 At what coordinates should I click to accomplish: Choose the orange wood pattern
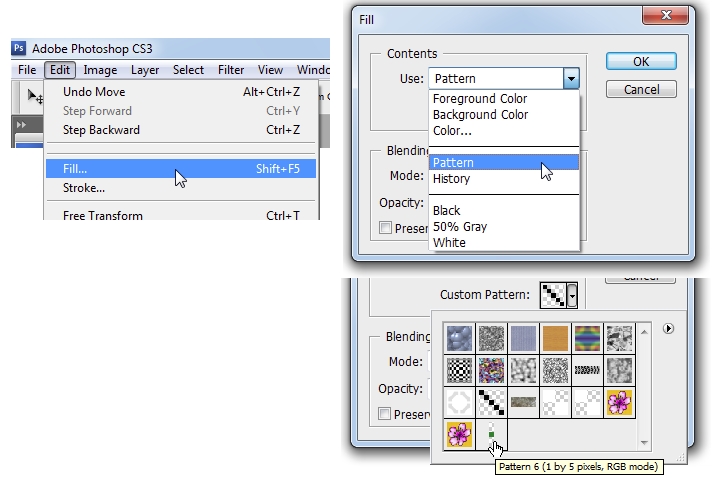[555, 338]
